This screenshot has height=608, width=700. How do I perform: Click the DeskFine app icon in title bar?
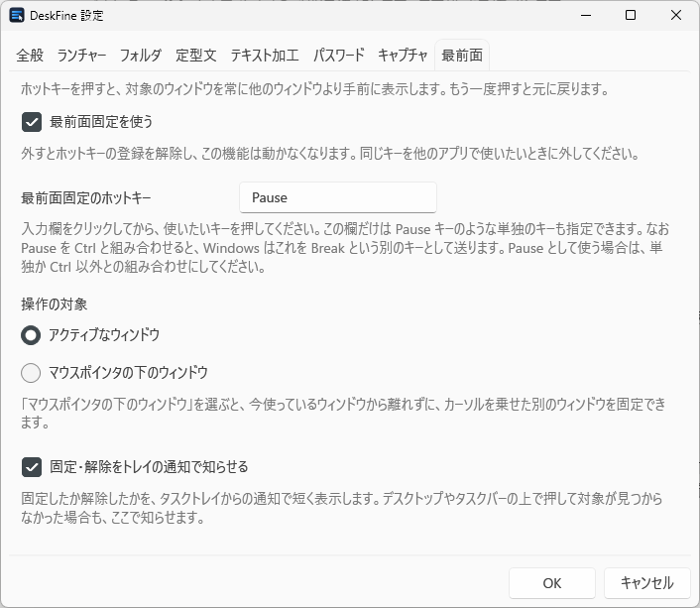17,15
